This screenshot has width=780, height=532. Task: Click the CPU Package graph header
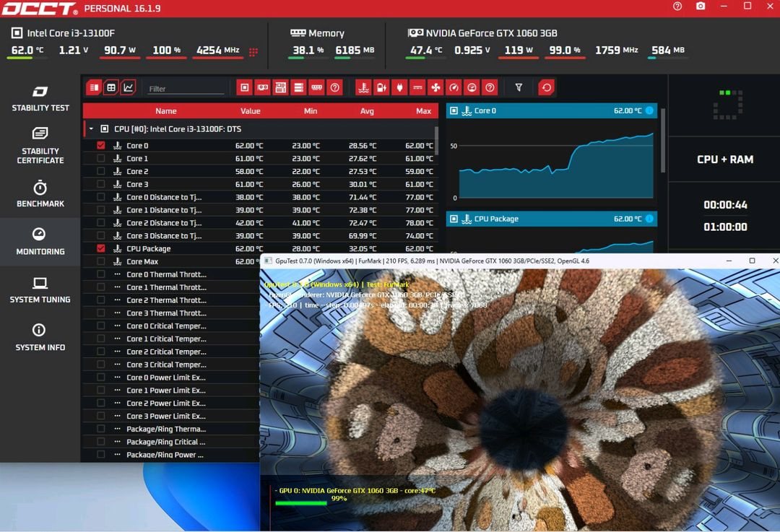552,219
